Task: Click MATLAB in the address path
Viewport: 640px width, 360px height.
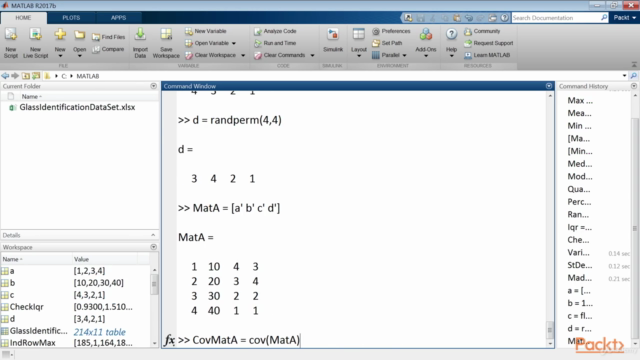Action: click(88, 76)
